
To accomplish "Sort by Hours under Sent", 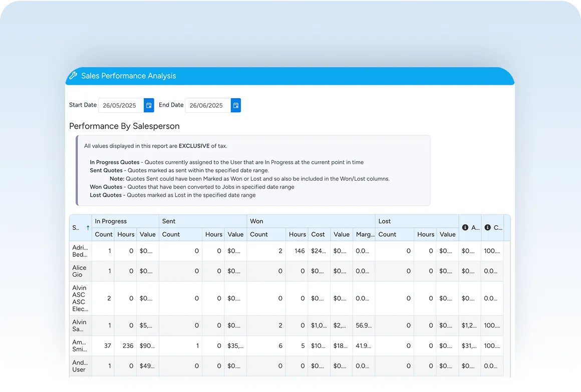I will (x=213, y=234).
